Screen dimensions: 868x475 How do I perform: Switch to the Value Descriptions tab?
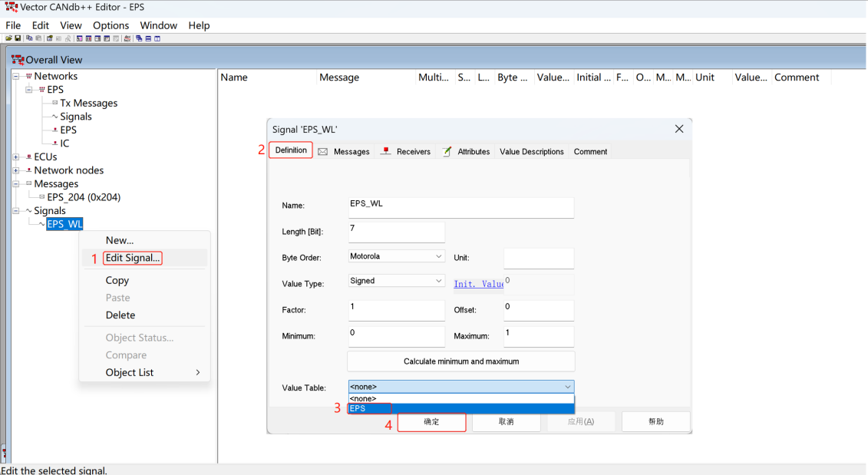click(x=531, y=152)
